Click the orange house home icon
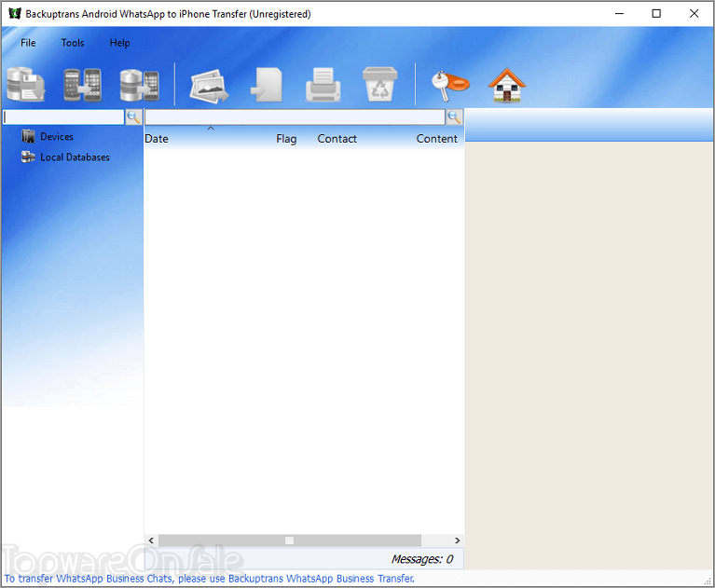The height and width of the screenshot is (588, 715). click(506, 85)
